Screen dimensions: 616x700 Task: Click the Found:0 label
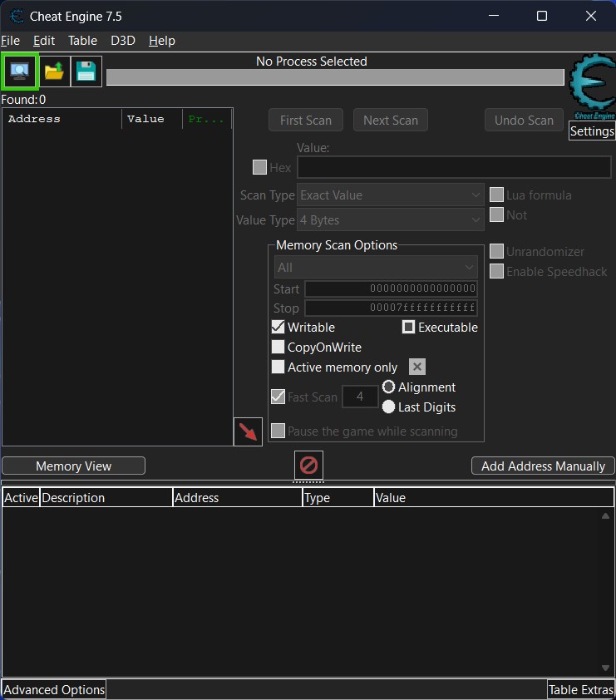[23, 99]
